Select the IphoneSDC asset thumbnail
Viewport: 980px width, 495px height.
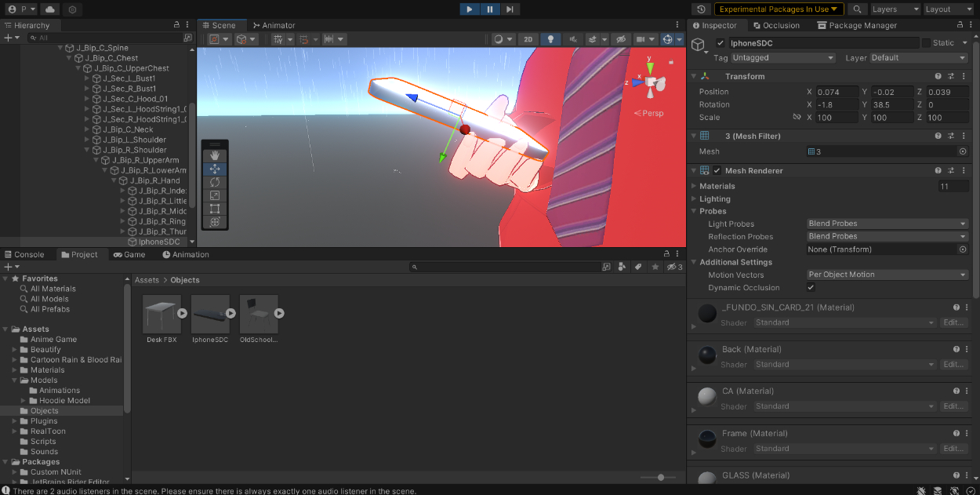pyautogui.click(x=210, y=314)
